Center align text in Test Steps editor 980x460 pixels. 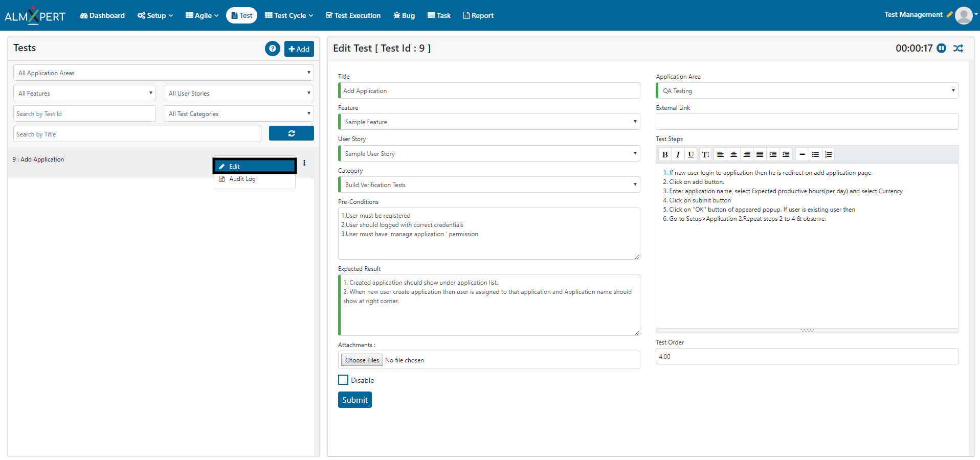click(733, 154)
